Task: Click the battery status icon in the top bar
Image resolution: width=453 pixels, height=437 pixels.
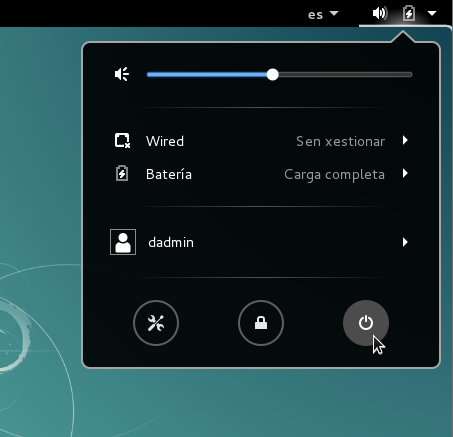Action: tap(409, 13)
